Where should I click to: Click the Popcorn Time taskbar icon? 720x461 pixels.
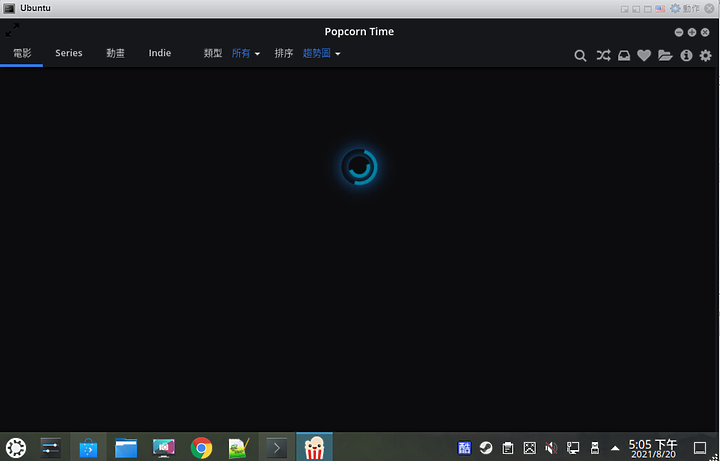[x=315, y=447]
